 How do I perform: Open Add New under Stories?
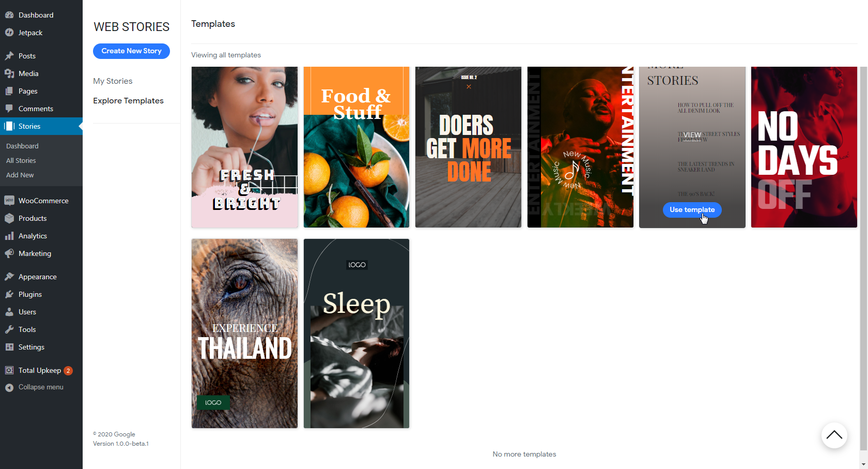click(x=20, y=175)
